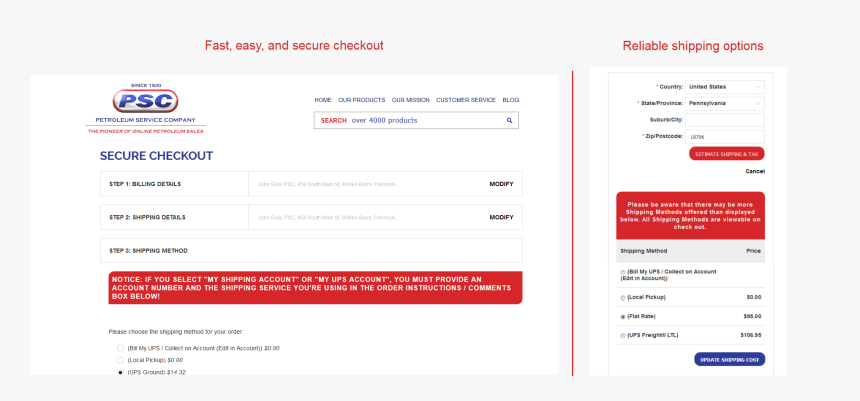Click the Cancel link
Image resolution: width=860 pixels, height=401 pixels.
tap(755, 172)
